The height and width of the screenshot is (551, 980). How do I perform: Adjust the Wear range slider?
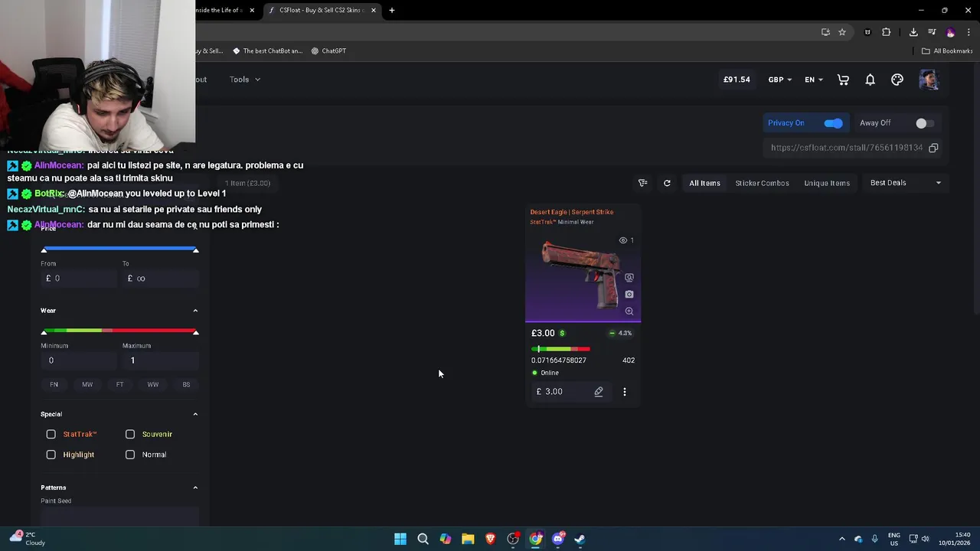coord(119,331)
